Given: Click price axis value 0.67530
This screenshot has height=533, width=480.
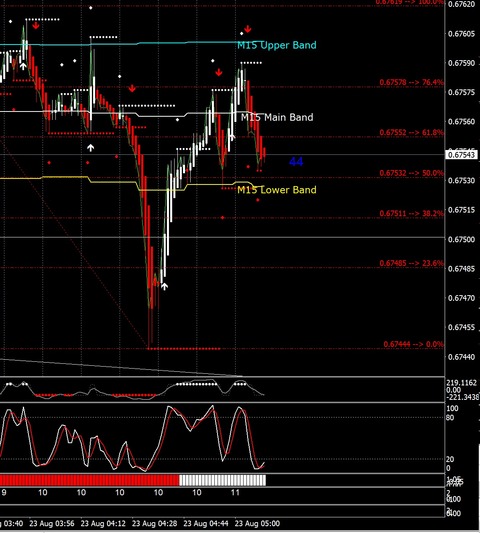Looking at the screenshot, I should (x=461, y=180).
